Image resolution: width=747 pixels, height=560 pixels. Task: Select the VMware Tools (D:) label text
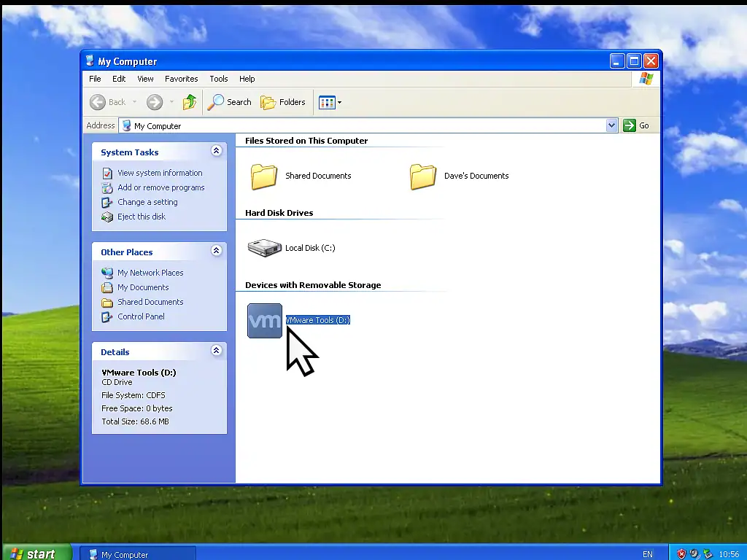(x=318, y=321)
